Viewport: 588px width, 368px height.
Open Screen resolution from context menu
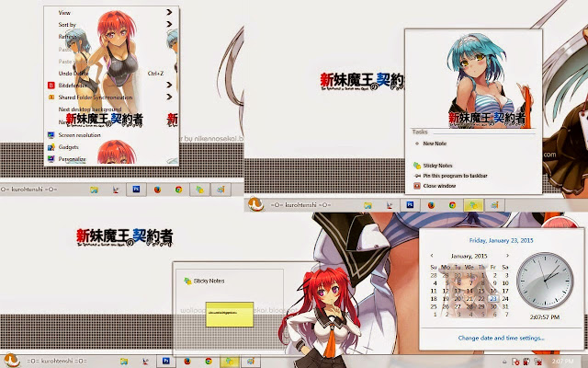click(80, 135)
